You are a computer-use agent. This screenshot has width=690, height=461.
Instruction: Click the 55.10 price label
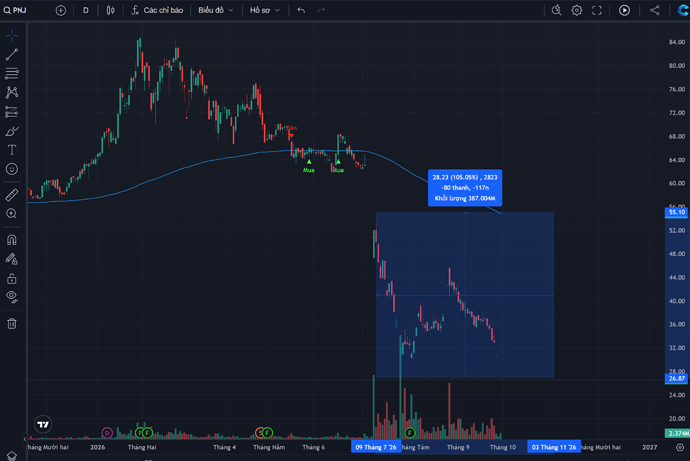pyautogui.click(x=676, y=212)
